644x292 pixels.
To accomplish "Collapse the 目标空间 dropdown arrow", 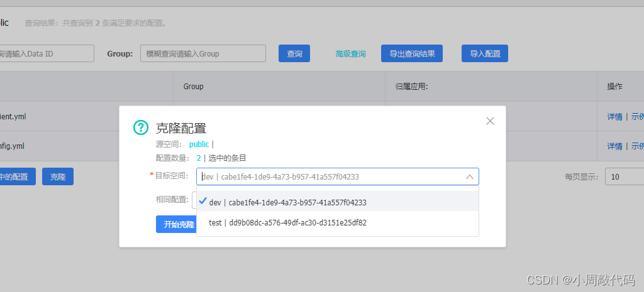I will [470, 176].
